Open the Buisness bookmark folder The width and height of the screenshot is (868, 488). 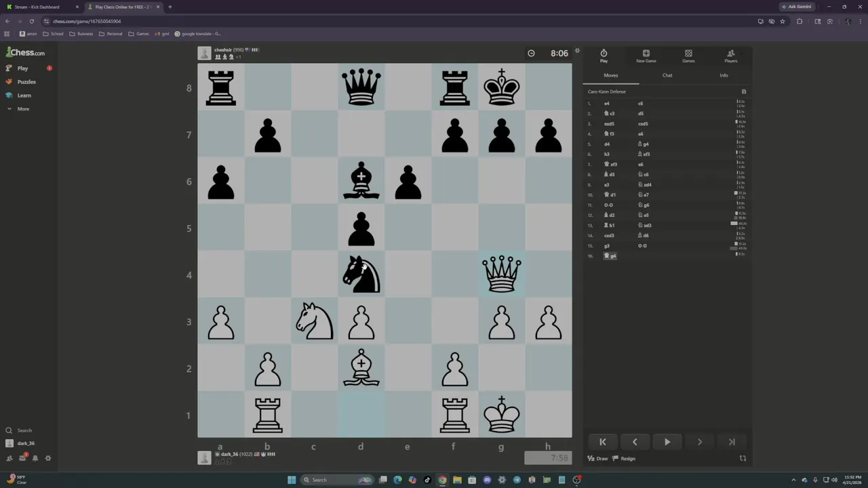[x=81, y=34]
